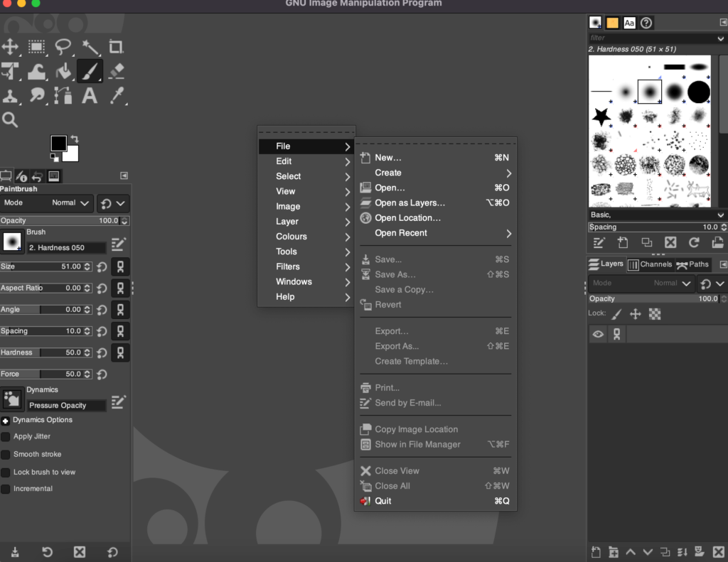Click the Spacing reset arrow in Tool Options

tap(102, 331)
